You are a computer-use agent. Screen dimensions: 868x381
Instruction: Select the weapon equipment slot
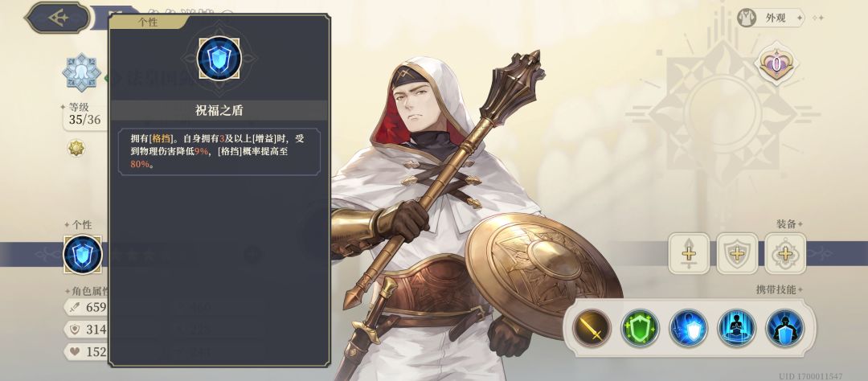click(689, 254)
